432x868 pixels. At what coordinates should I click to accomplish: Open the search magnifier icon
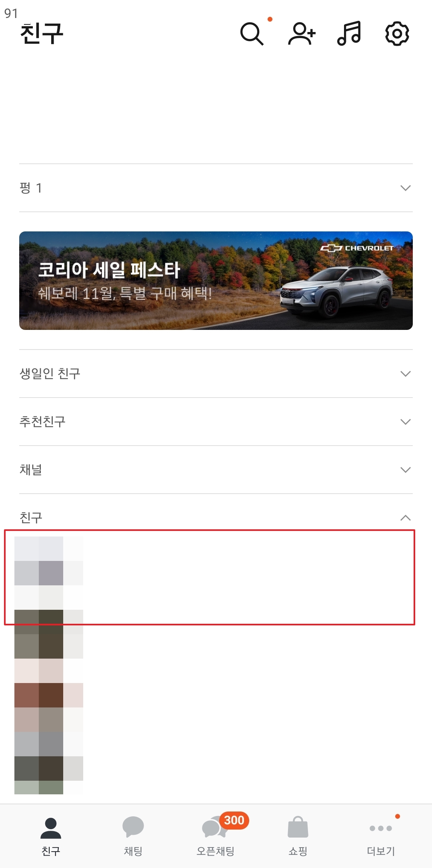coord(252,34)
